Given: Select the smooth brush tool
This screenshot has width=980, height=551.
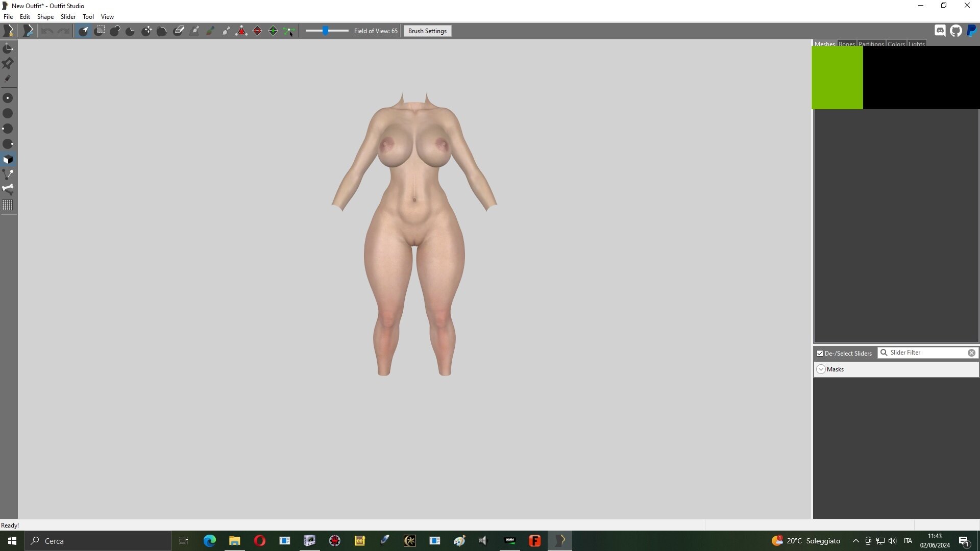Looking at the screenshot, I should (x=162, y=31).
